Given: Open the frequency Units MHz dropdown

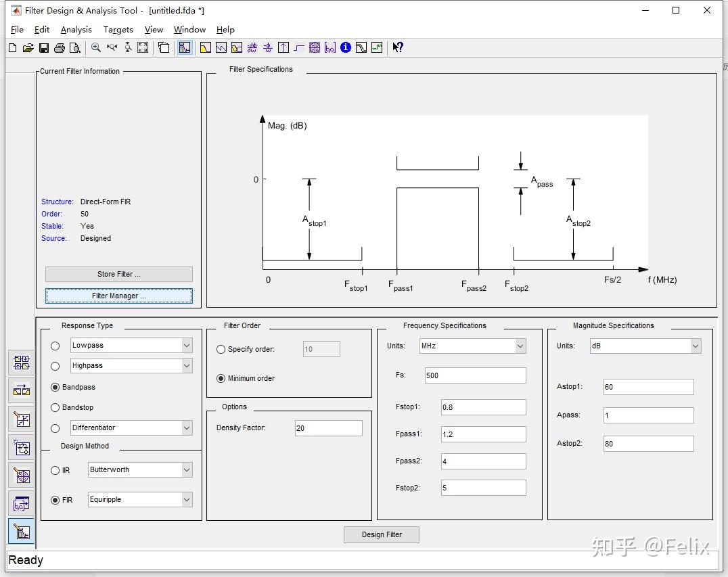Looking at the screenshot, I should [520, 346].
